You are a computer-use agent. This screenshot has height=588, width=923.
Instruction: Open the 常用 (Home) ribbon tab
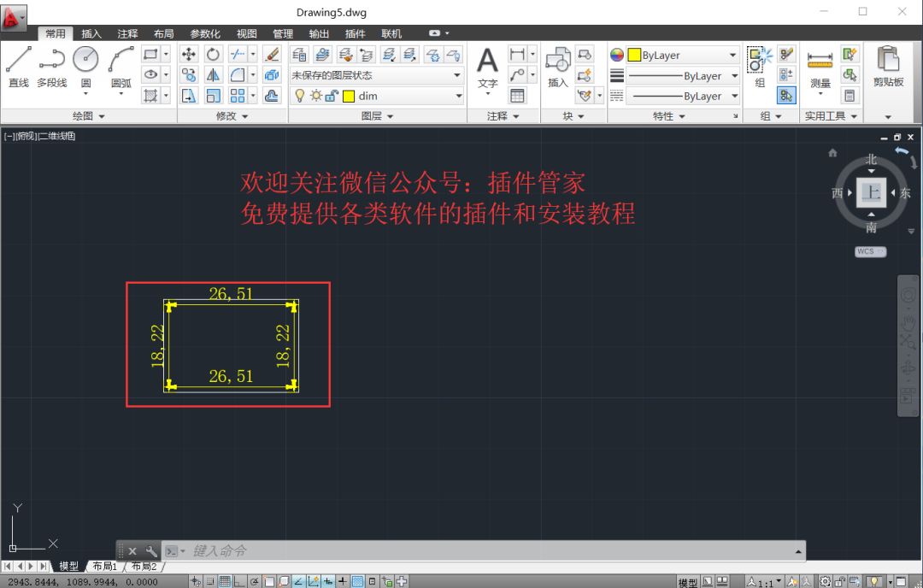[56, 33]
